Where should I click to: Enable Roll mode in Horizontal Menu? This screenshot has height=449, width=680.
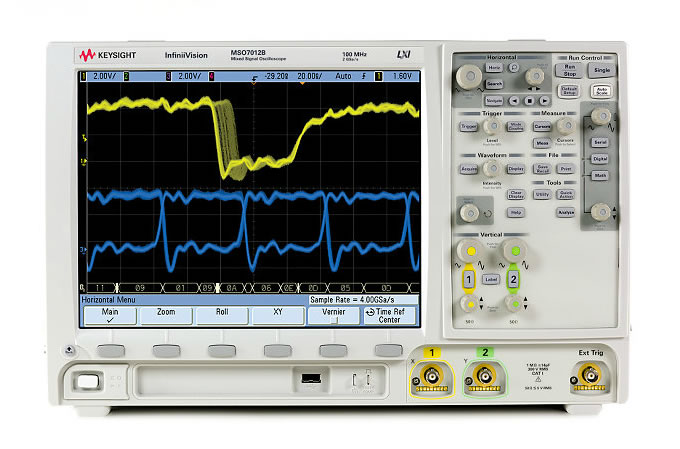tap(219, 316)
